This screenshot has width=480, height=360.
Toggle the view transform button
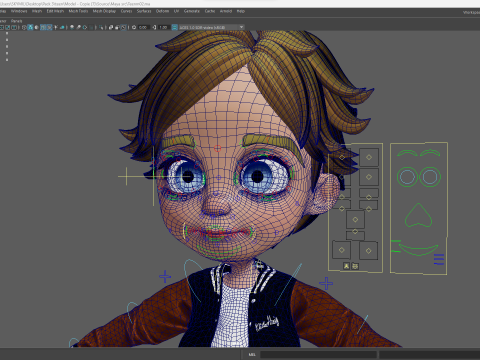(174, 27)
